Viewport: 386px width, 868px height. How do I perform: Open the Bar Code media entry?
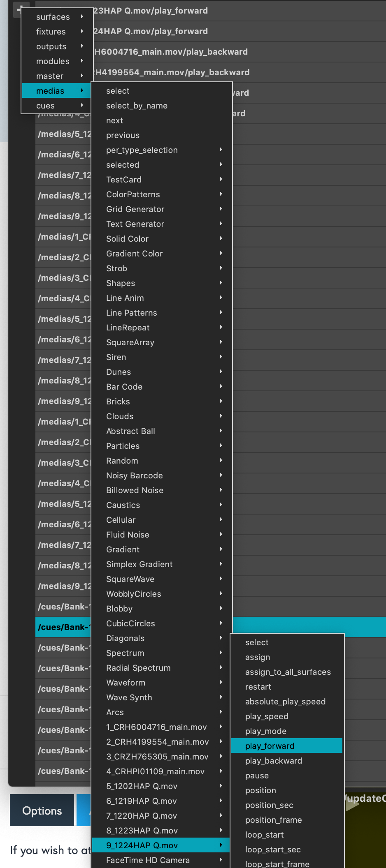[x=162, y=387]
